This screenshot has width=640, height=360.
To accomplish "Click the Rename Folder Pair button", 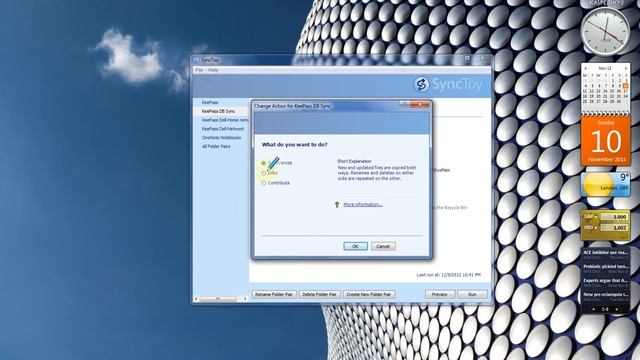I will [x=274, y=294].
